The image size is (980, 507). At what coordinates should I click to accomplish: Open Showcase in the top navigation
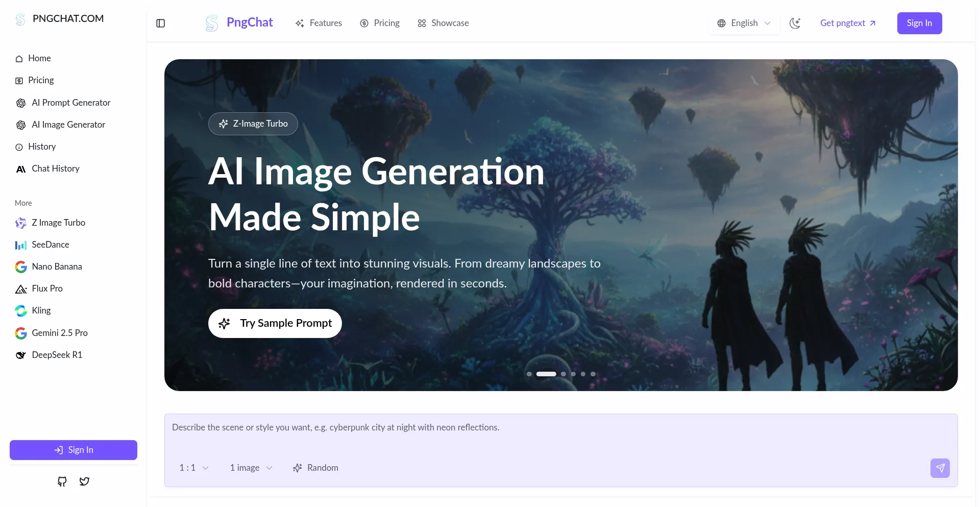(443, 23)
